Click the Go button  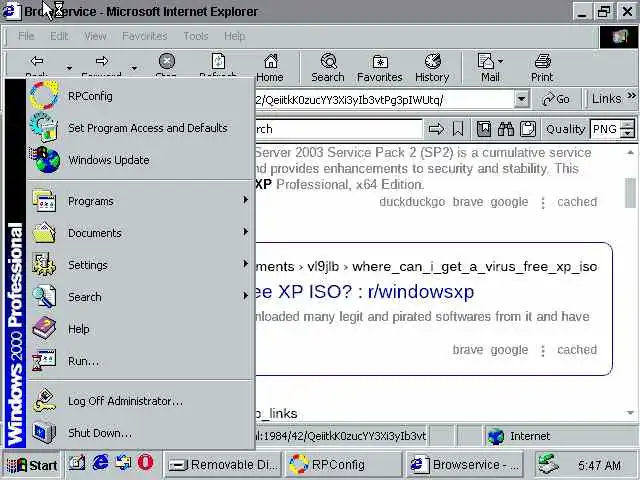(556, 99)
